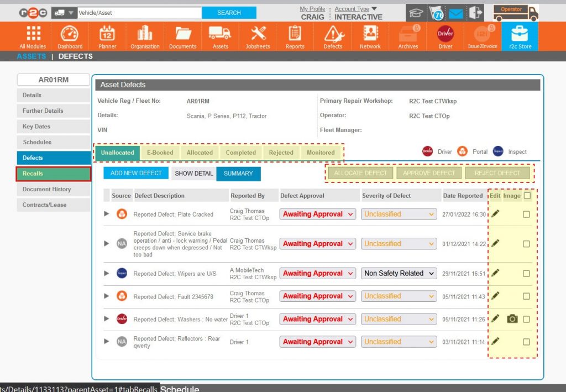Open the camera image icon on Washers defect
Image resolution: width=566 pixels, height=392 pixels.
(x=513, y=319)
